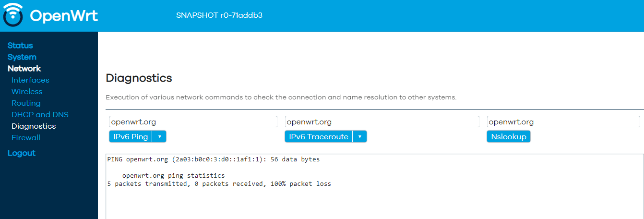Screen dimensions: 644x219
Task: Select the Network menu heading
Action: (24, 68)
